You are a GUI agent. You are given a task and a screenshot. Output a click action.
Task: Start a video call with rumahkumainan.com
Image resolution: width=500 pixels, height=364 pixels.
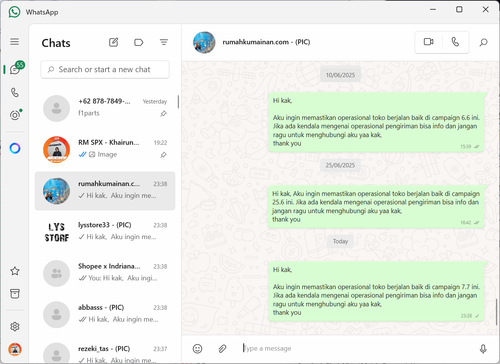(x=428, y=42)
